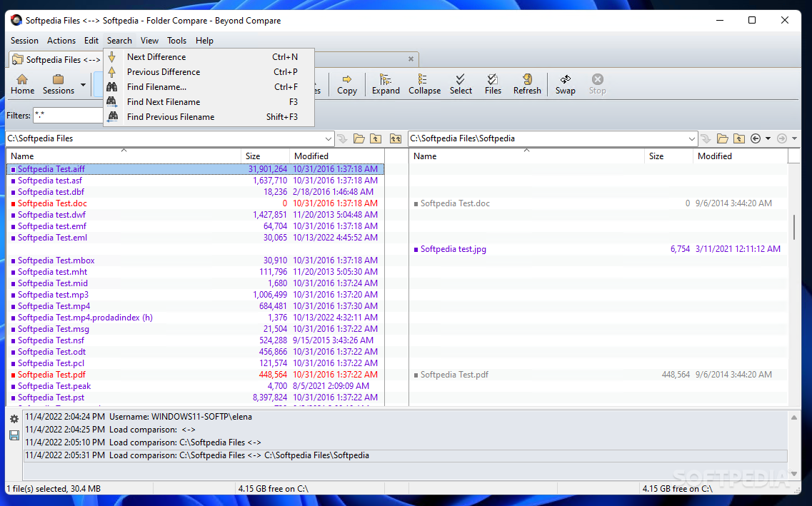Sort right pane by Size column
The image size is (812, 506).
[x=668, y=156]
